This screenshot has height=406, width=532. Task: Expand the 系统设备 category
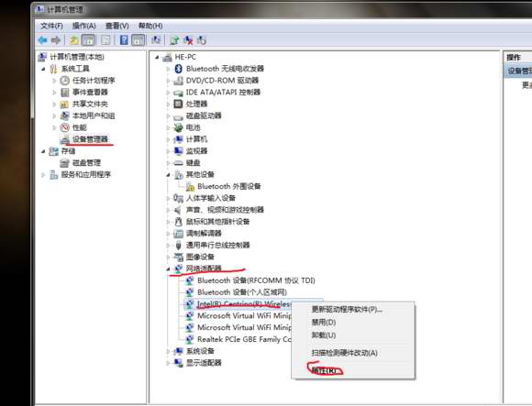click(x=168, y=351)
